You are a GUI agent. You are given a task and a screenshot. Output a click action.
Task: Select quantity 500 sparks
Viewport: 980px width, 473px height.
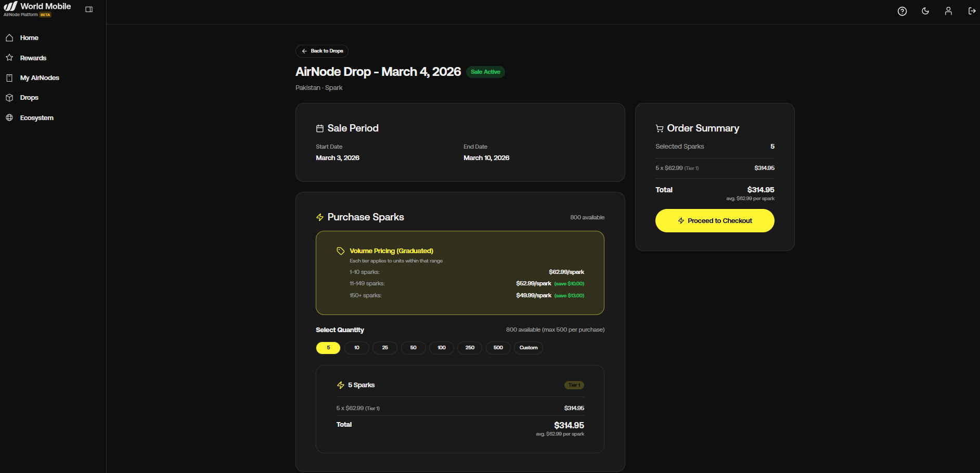498,348
